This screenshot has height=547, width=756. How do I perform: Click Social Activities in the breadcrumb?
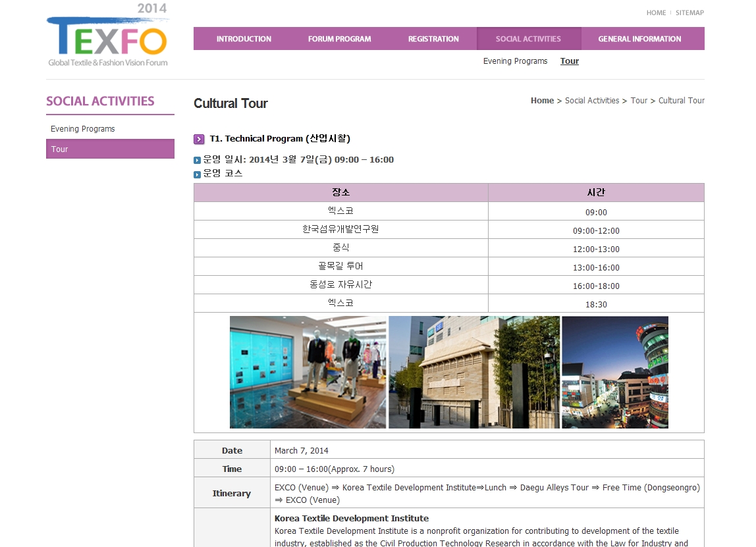[592, 101]
